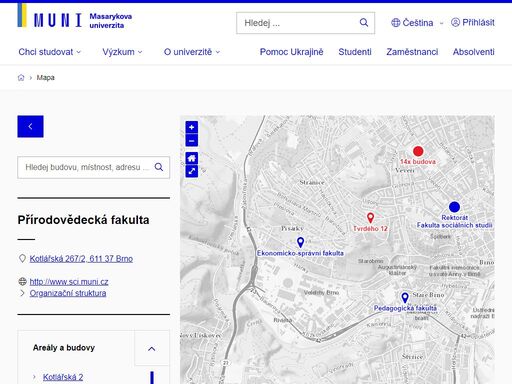The image size is (512, 384).
Task: Click the Mapa breadcrumb text
Action: 46,78
